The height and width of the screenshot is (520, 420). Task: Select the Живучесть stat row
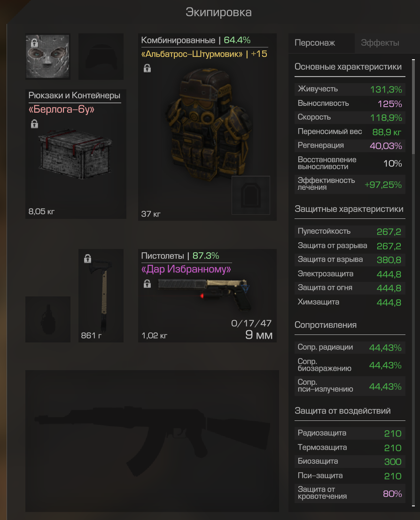point(350,89)
